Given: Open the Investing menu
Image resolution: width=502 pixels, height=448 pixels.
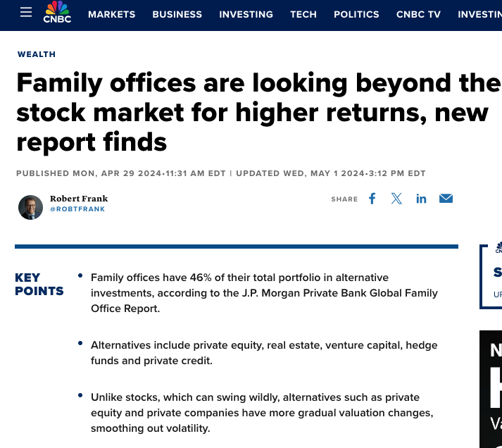Looking at the screenshot, I should 246,14.
